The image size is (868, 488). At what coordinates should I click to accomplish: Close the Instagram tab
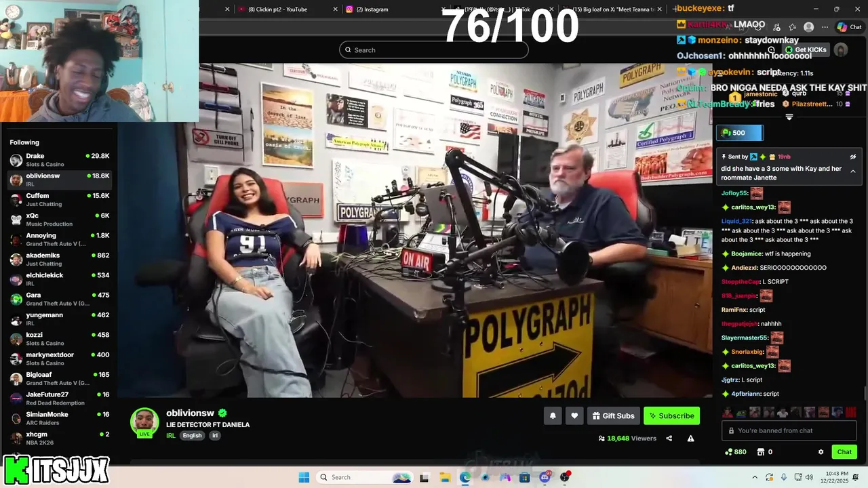click(x=443, y=9)
